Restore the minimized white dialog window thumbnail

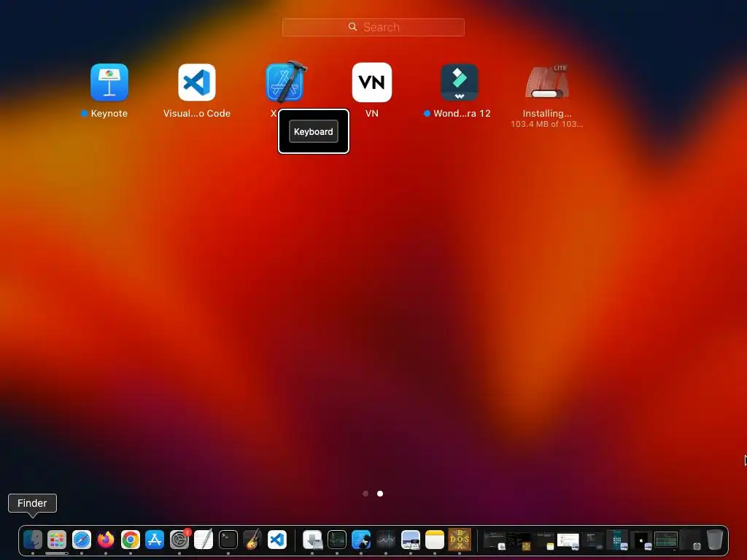click(x=568, y=541)
